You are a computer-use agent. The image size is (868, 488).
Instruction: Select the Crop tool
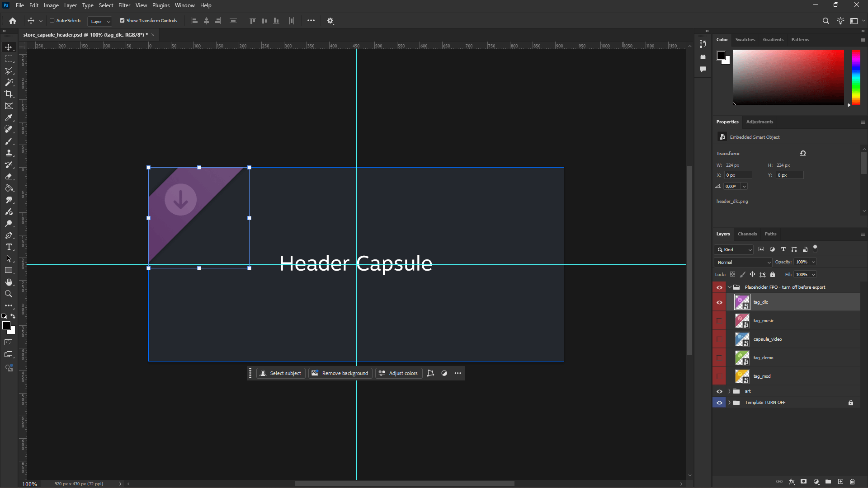coord(9,94)
